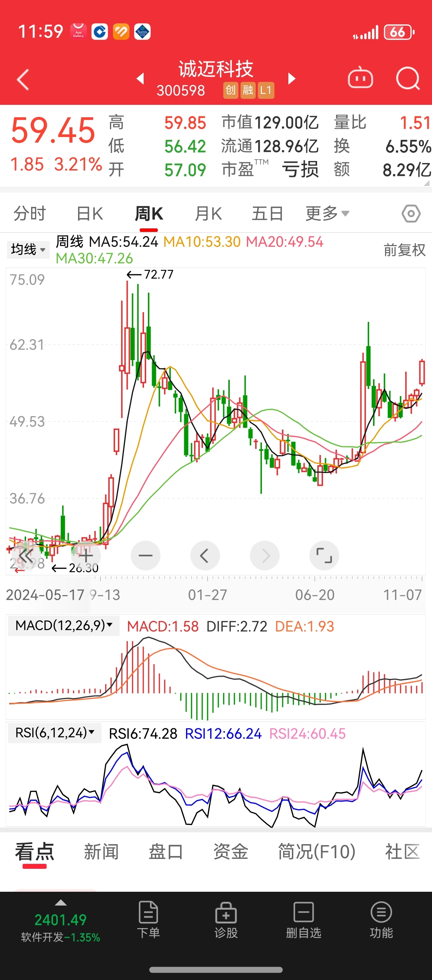Open the 均线 indicator dropdown
Screen dimensions: 432x980
[x=28, y=250]
